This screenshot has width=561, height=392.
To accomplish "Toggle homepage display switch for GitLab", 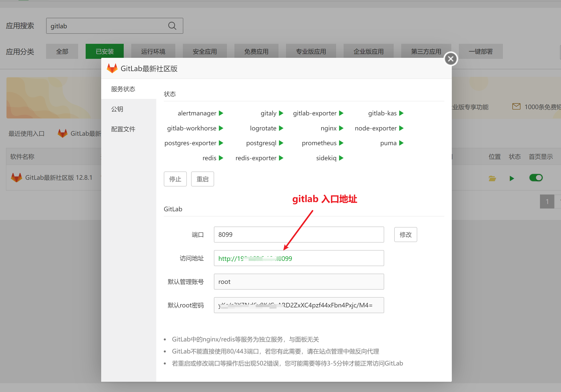I will click(x=536, y=178).
